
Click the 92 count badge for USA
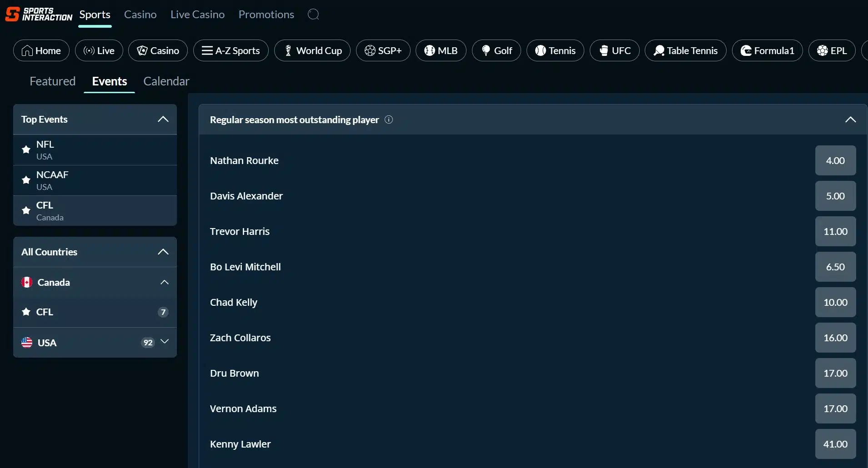click(148, 343)
